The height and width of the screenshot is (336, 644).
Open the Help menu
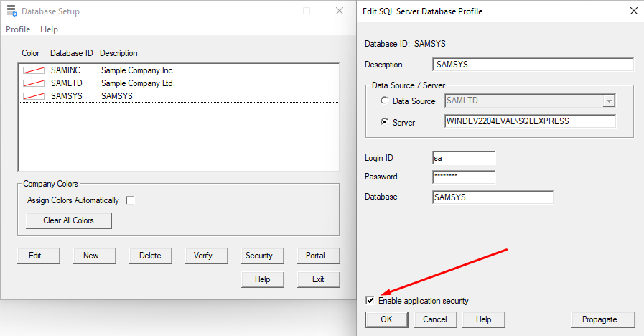(49, 29)
